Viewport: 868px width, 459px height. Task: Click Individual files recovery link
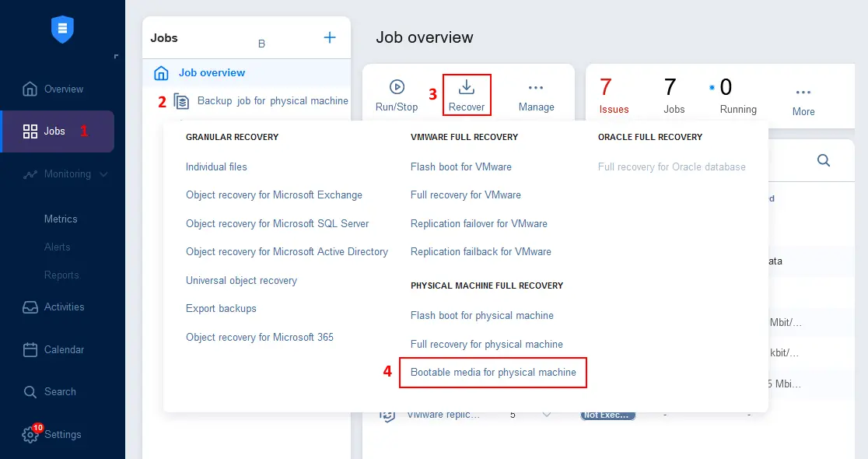(x=216, y=166)
